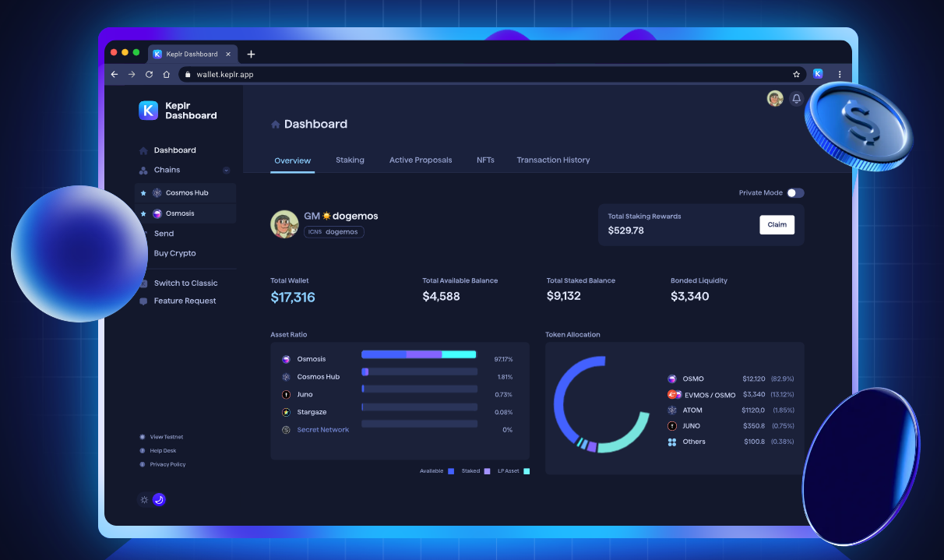Screen dimensions: 944x560
Task: Click the Keplr extension icon in browser toolbar
Action: (x=818, y=74)
